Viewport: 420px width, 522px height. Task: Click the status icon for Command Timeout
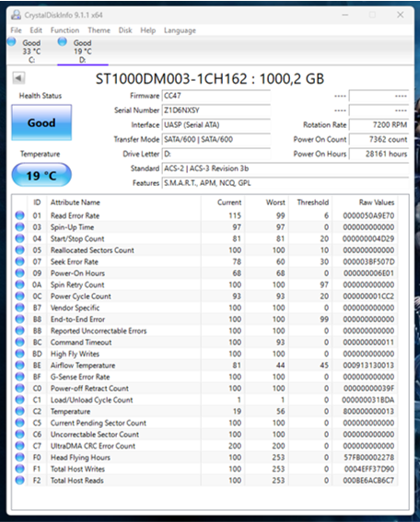pos(20,342)
